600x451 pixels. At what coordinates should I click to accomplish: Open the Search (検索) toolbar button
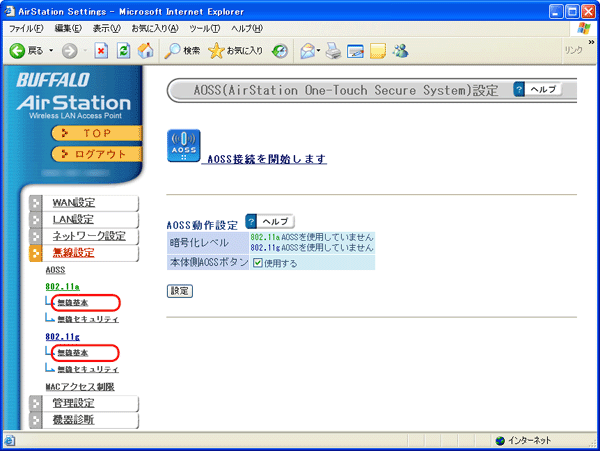coord(182,50)
